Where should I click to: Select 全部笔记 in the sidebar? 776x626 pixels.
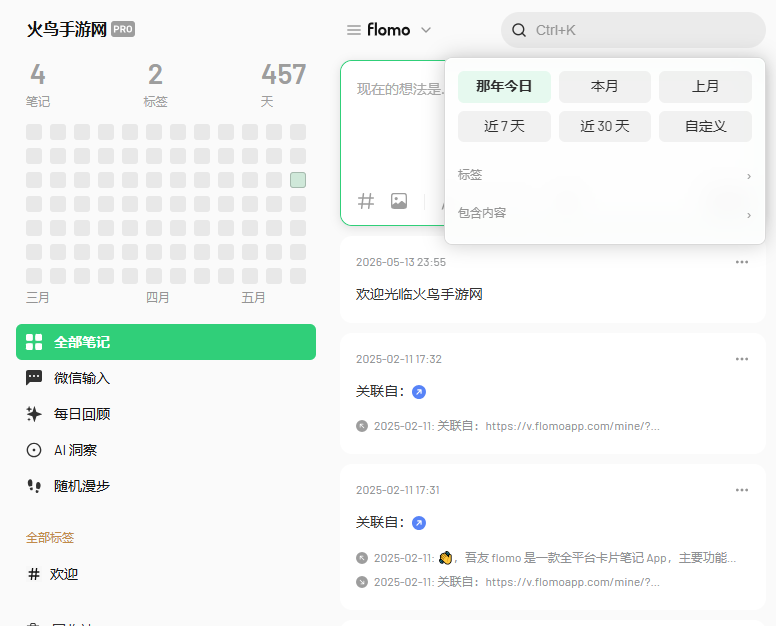(166, 342)
